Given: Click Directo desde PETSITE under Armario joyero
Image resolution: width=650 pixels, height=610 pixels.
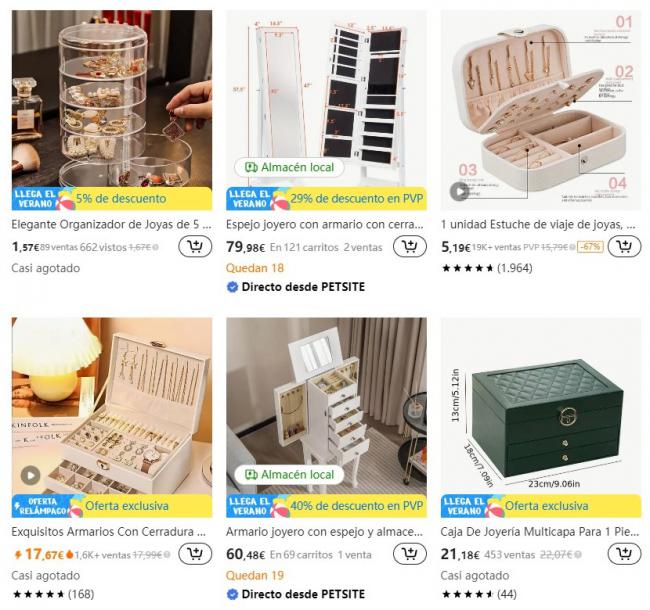Looking at the screenshot, I should (x=296, y=594).
